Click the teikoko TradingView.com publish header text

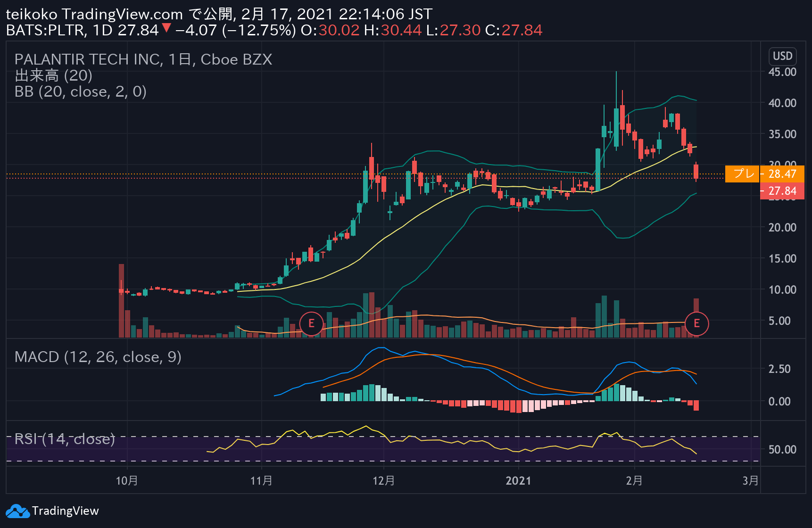tap(219, 14)
